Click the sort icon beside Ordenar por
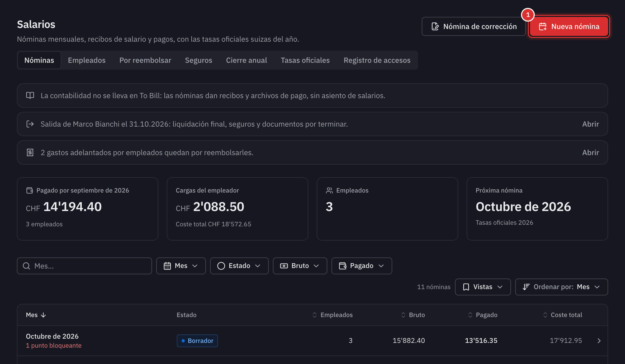 click(526, 287)
